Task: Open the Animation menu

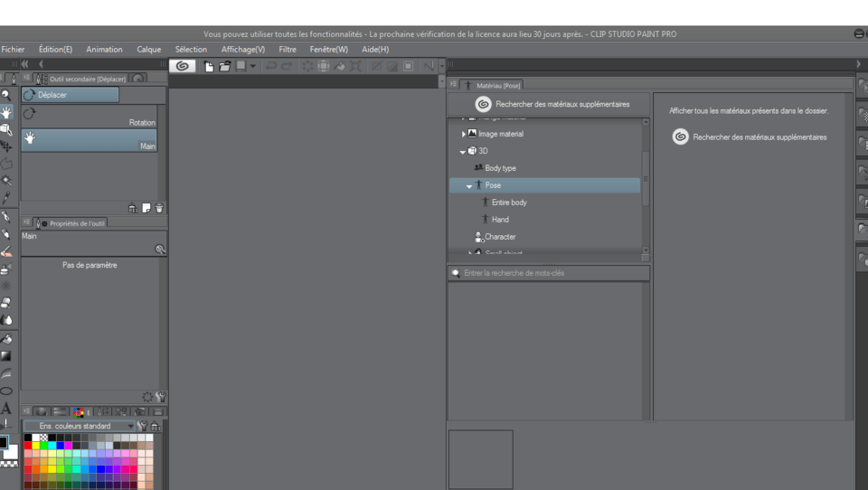Action: tap(104, 50)
